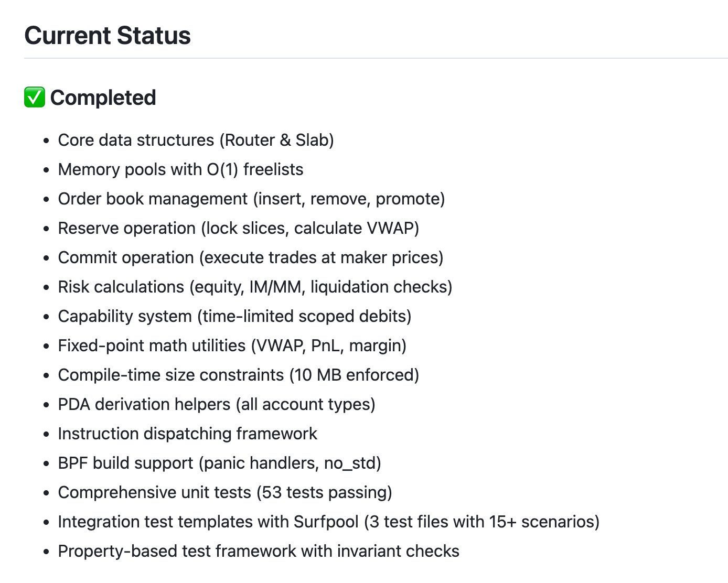Click BPF build support item

219,463
